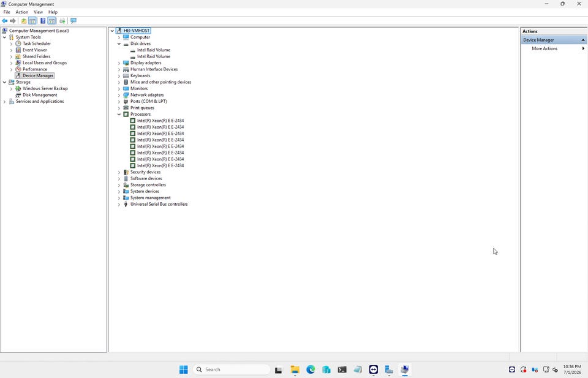Image resolution: width=588 pixels, height=378 pixels.
Task: Select the first Intel Raid Volume
Action: 153,50
